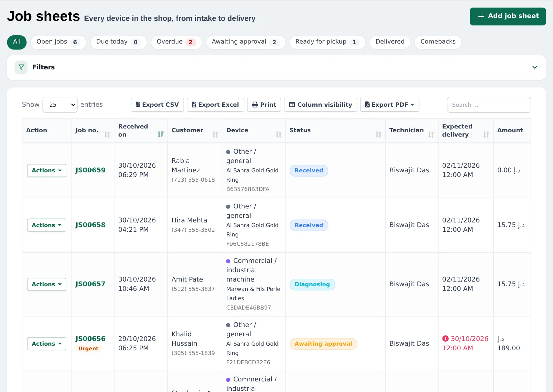Open Actions menu for JS00659
Screen dimensions: 553x392
coord(47,170)
